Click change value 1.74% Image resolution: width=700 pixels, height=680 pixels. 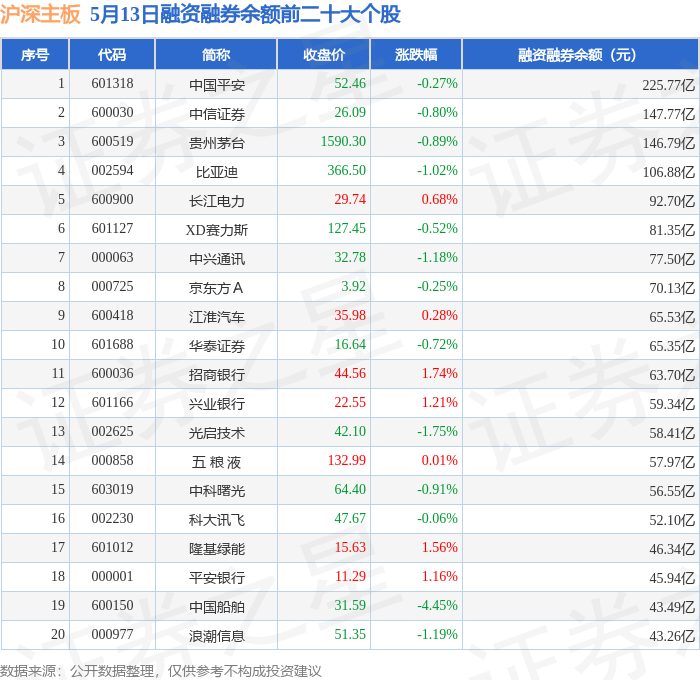pyautogui.click(x=440, y=374)
